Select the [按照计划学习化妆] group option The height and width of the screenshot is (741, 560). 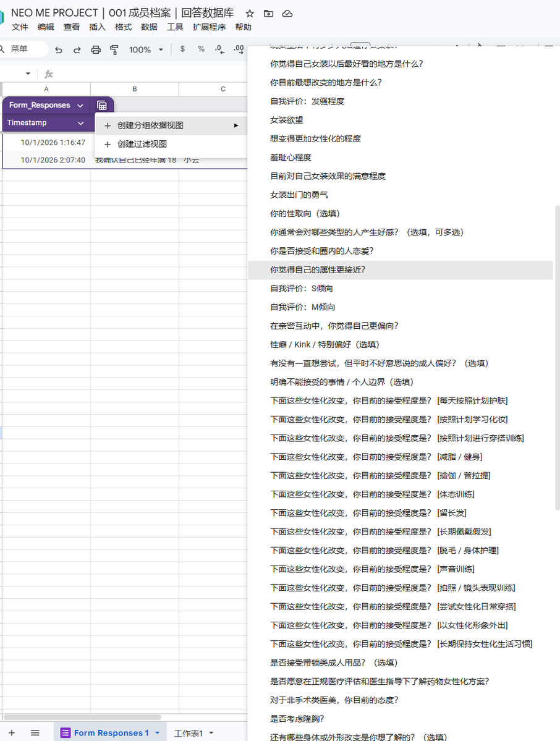401,420
